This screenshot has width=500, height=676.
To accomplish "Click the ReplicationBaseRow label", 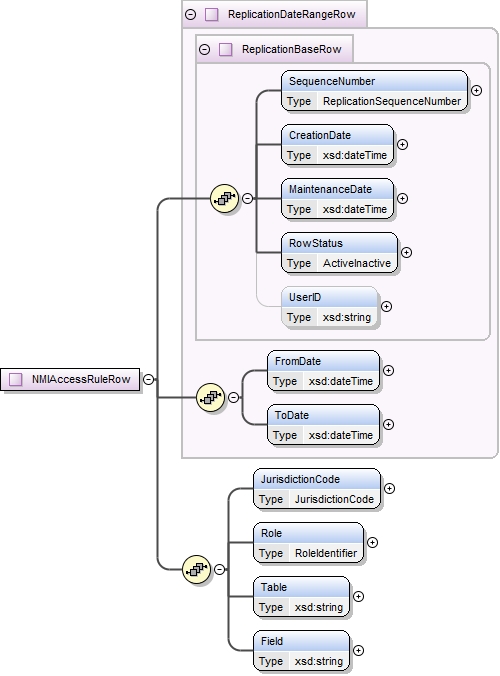I will coord(292,50).
